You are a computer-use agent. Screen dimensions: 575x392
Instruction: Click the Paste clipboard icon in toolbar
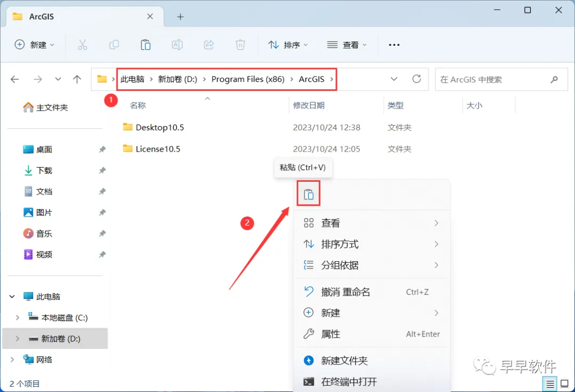click(145, 45)
